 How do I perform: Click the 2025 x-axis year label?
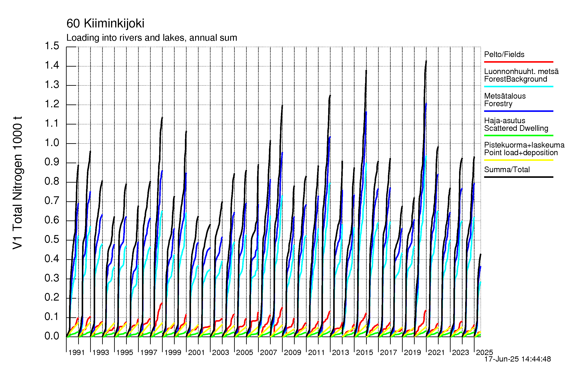point(484,352)
